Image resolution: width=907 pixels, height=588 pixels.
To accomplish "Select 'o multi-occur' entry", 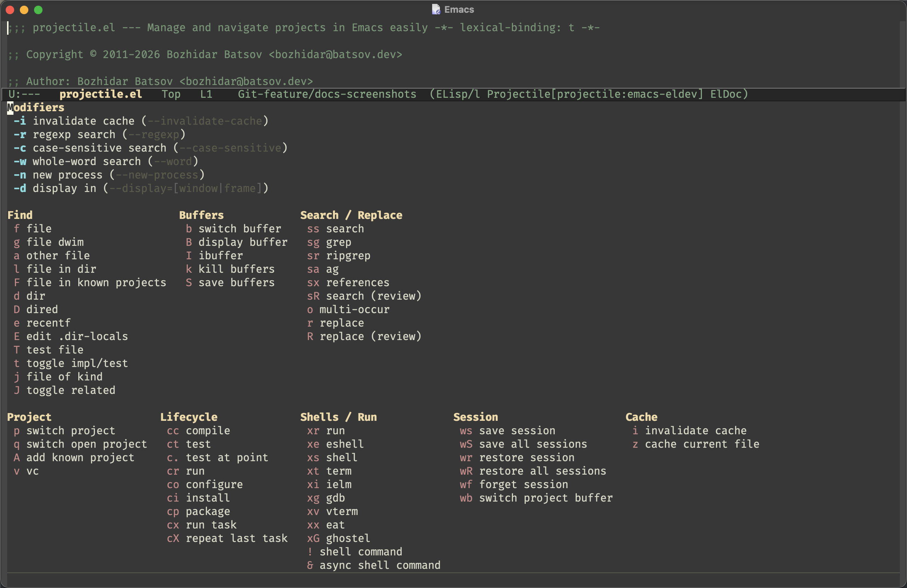I will click(348, 310).
